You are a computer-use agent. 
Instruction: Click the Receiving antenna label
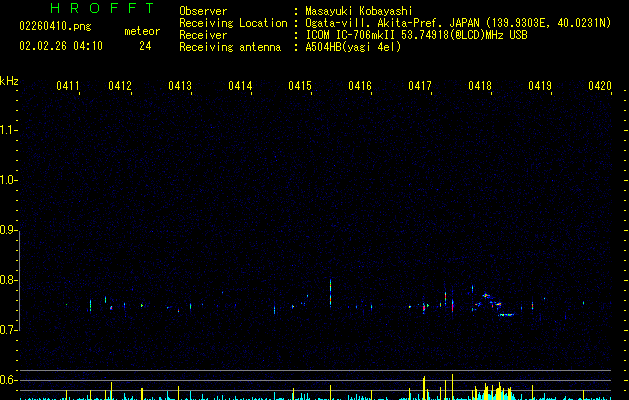pyautogui.click(x=230, y=47)
